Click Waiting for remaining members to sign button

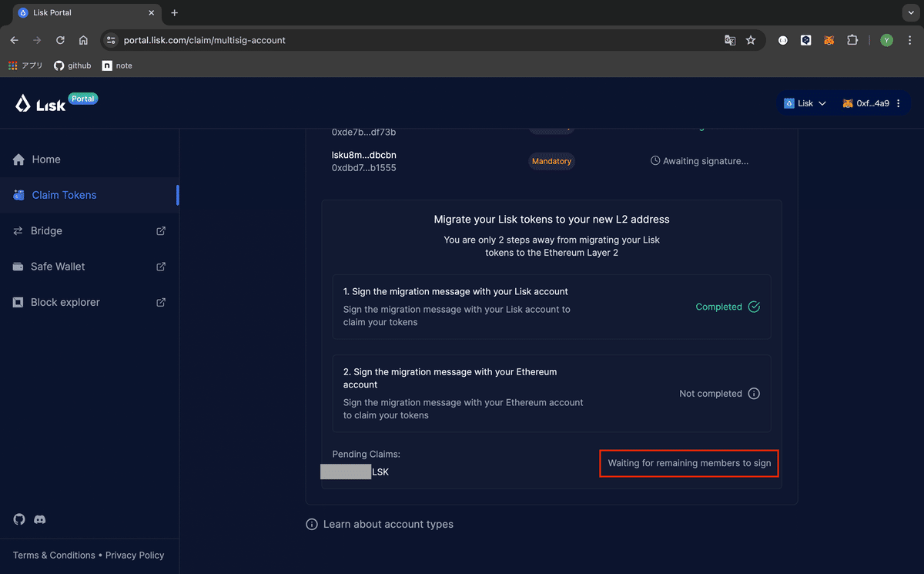click(x=689, y=463)
